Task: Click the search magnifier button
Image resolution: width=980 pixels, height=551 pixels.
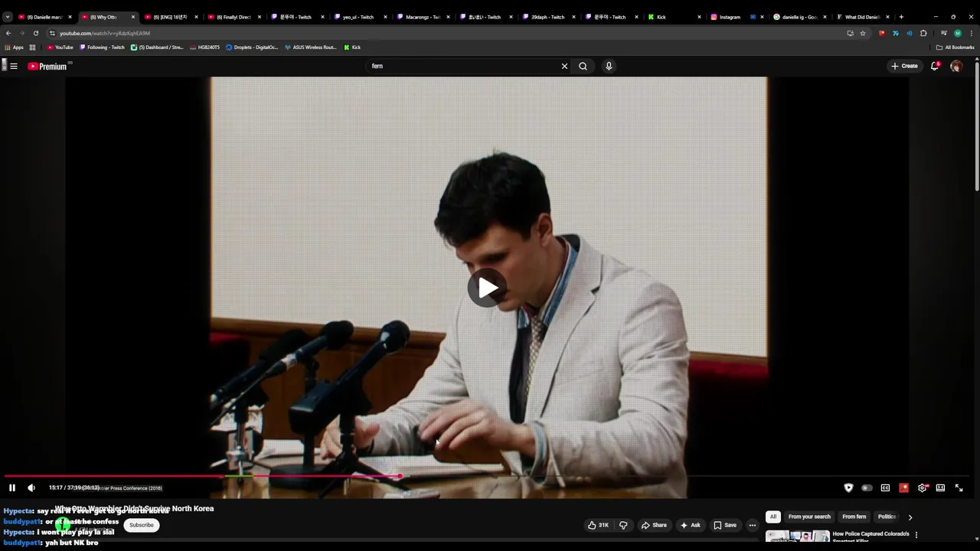Action: (583, 66)
